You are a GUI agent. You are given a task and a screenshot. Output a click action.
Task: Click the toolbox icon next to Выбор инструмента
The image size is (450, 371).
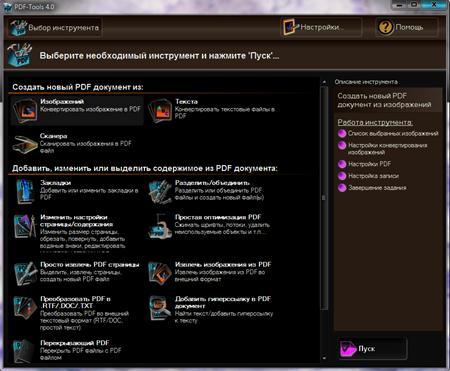coord(18,28)
